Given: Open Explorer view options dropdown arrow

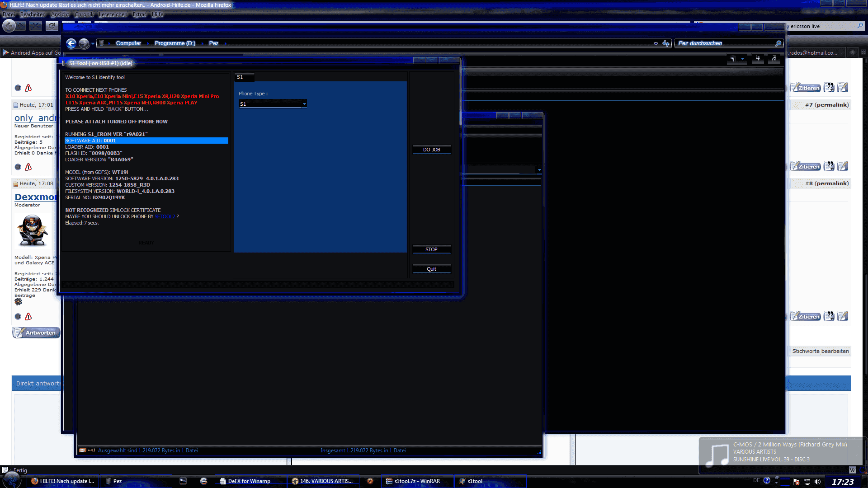Looking at the screenshot, I should (742, 59).
